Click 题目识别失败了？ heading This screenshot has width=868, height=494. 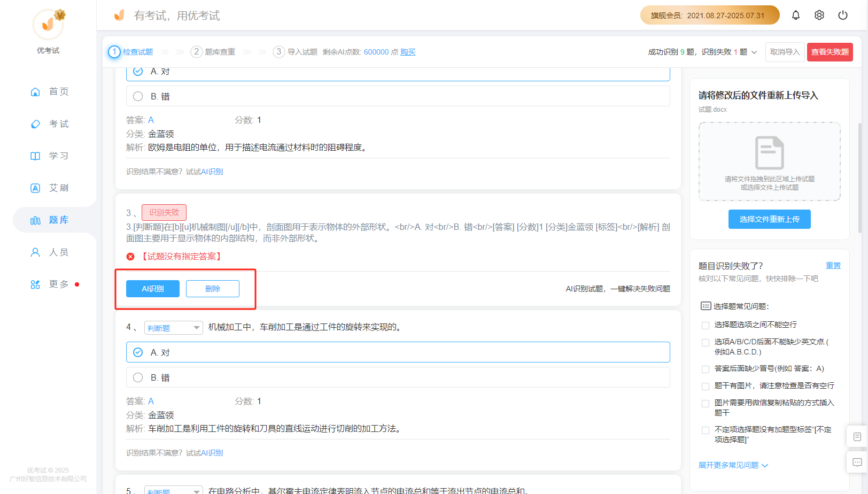tap(731, 266)
